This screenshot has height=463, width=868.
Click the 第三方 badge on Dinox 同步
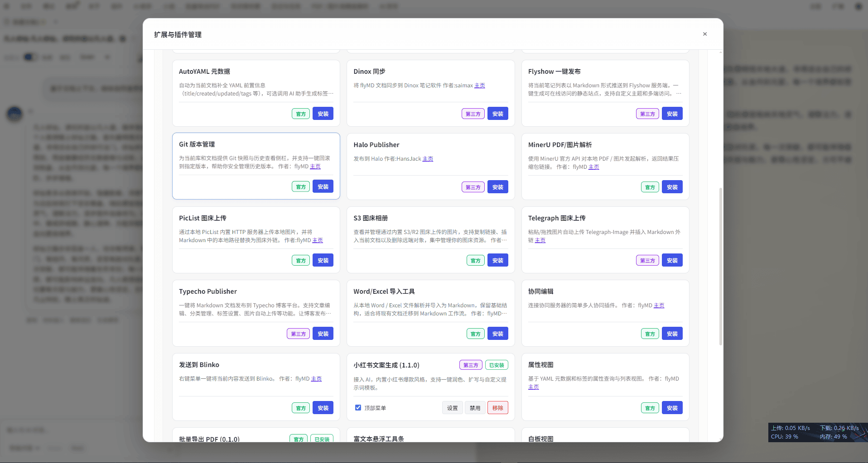tap(473, 114)
